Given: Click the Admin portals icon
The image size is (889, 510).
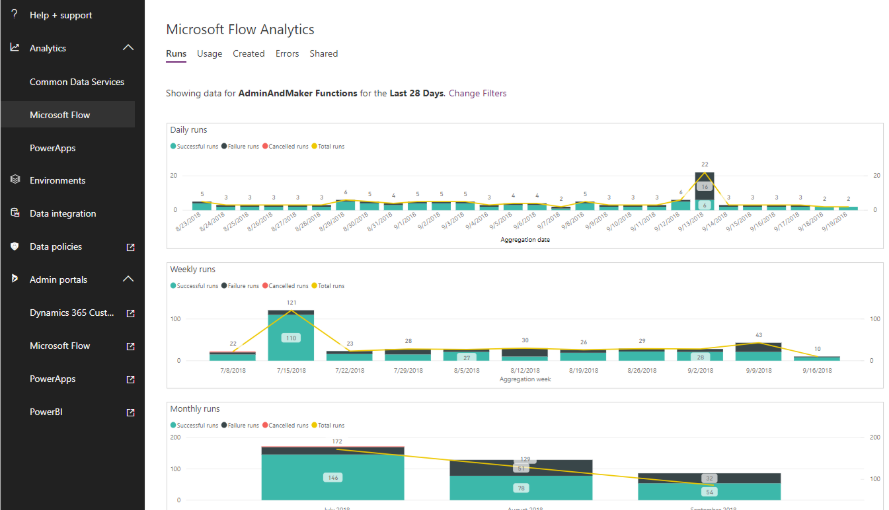Looking at the screenshot, I should click(x=15, y=278).
